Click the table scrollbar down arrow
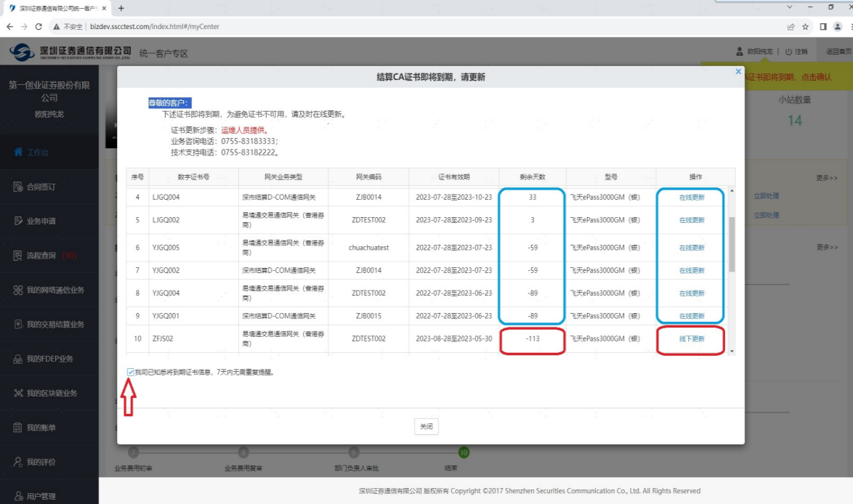The height and width of the screenshot is (504, 853). pyautogui.click(x=732, y=351)
